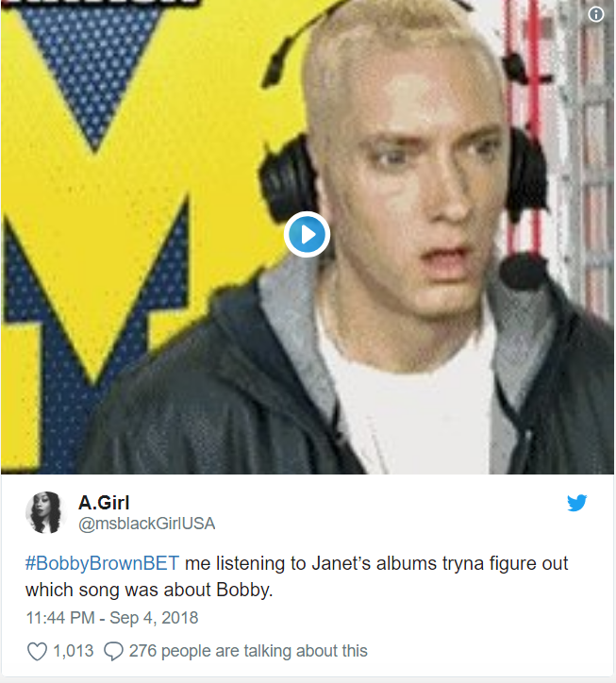Viewport: 616px width, 683px height.
Task: Click the 1,013 likes count
Action: 73,651
